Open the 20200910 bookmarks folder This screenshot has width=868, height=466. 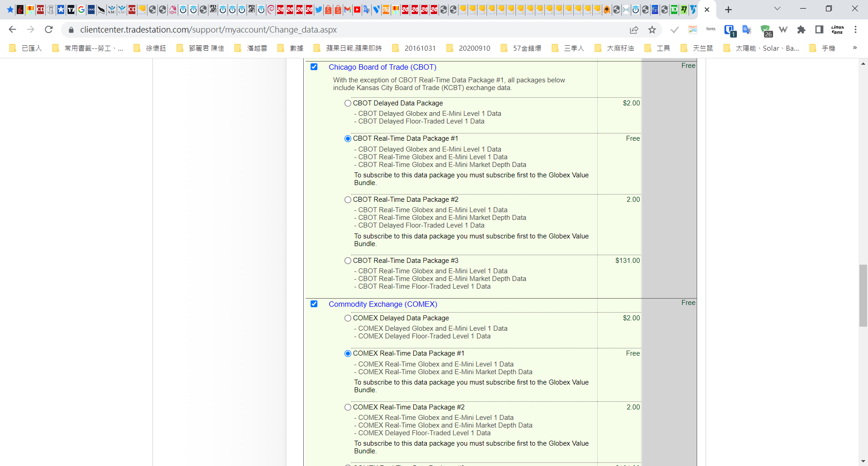468,48
